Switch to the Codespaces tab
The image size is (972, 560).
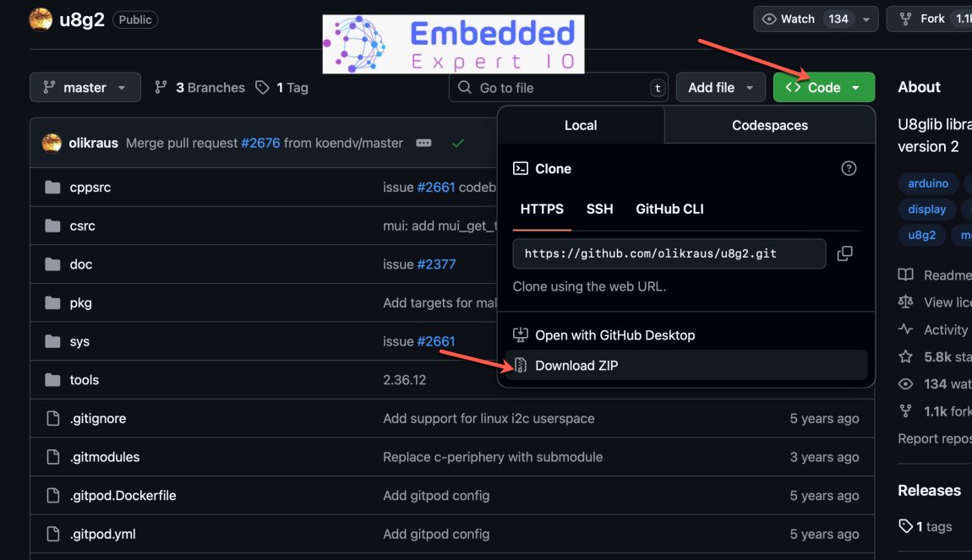pos(769,125)
